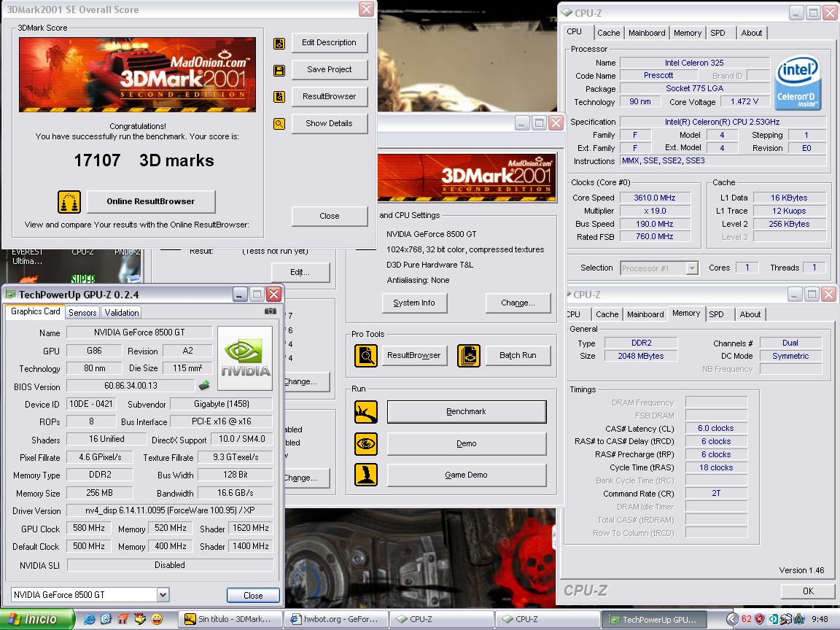Click the 17107 score text

click(97, 160)
